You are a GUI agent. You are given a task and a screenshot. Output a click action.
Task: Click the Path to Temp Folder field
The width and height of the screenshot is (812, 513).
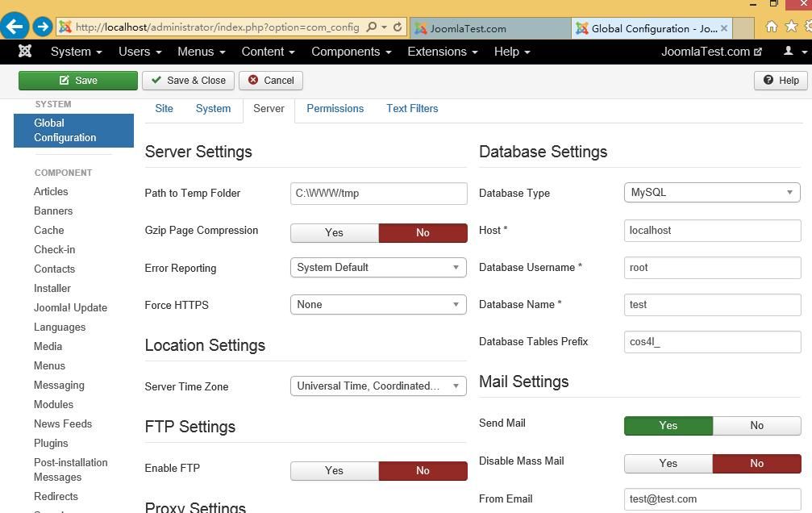coord(378,194)
